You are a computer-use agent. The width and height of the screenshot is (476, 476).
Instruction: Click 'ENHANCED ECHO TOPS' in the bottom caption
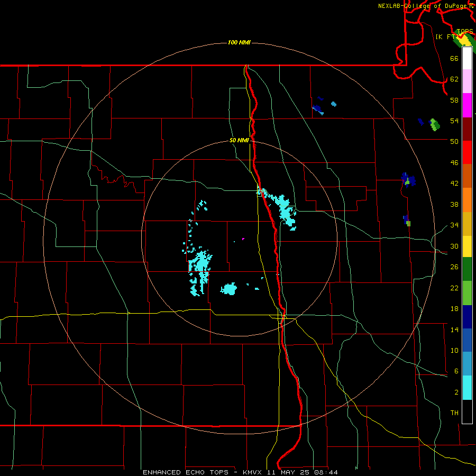[186, 472]
